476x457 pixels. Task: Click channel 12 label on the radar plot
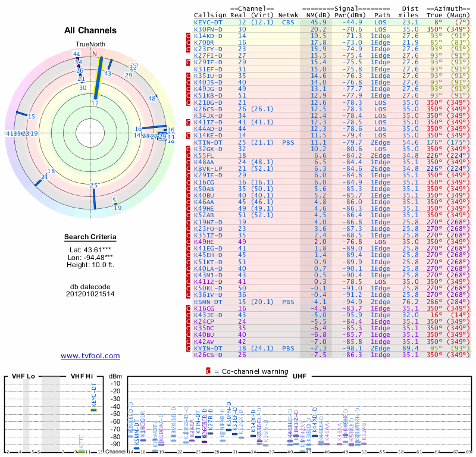pos(95,103)
